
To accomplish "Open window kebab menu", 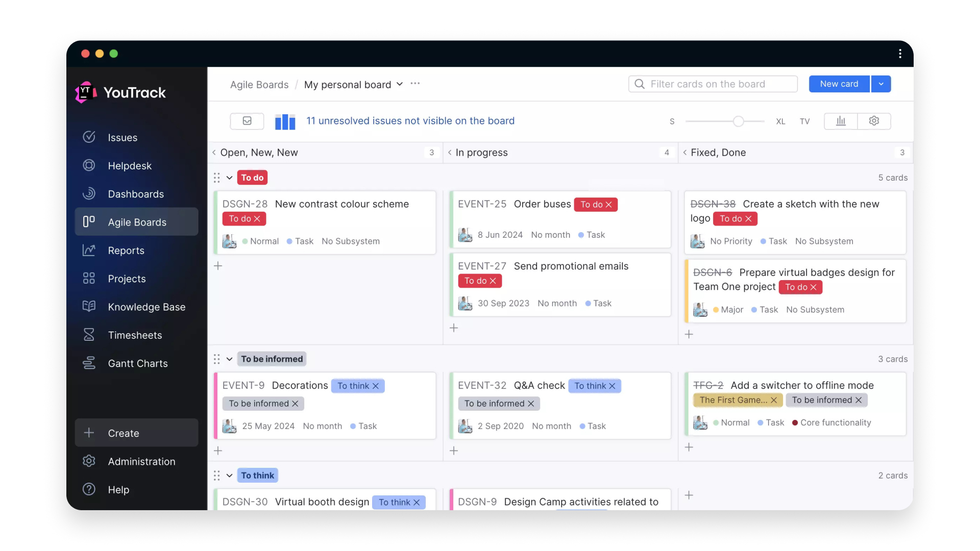I will click(x=900, y=54).
